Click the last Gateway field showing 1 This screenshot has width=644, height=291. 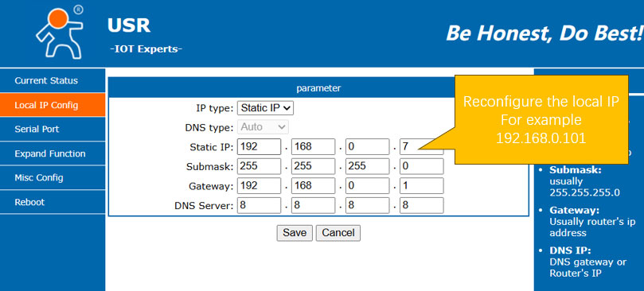(x=422, y=186)
